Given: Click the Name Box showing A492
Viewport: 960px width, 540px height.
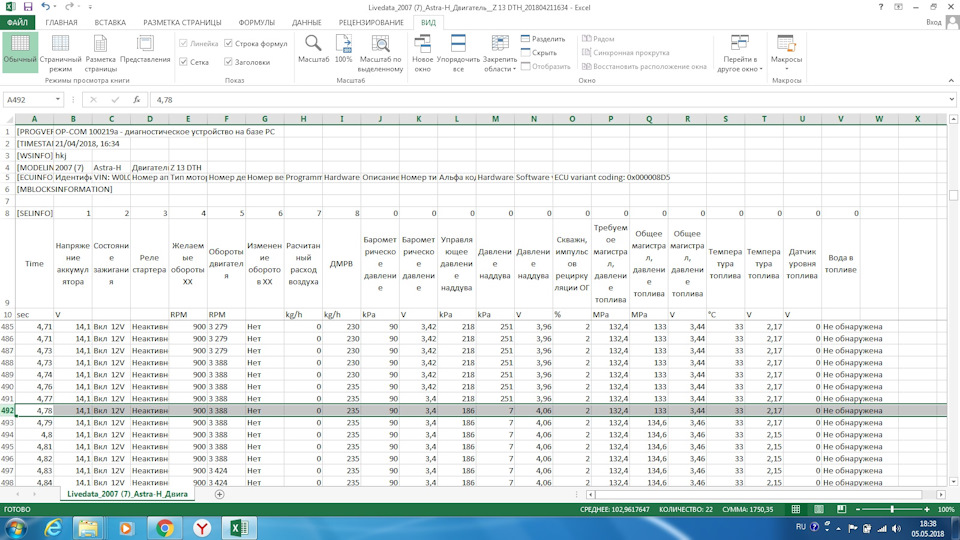Looking at the screenshot, I should tap(28, 100).
